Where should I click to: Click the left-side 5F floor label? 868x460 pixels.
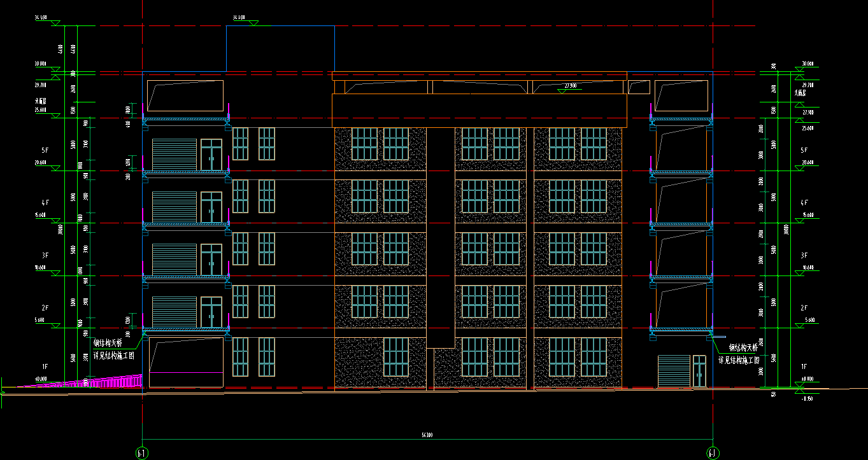pos(45,150)
